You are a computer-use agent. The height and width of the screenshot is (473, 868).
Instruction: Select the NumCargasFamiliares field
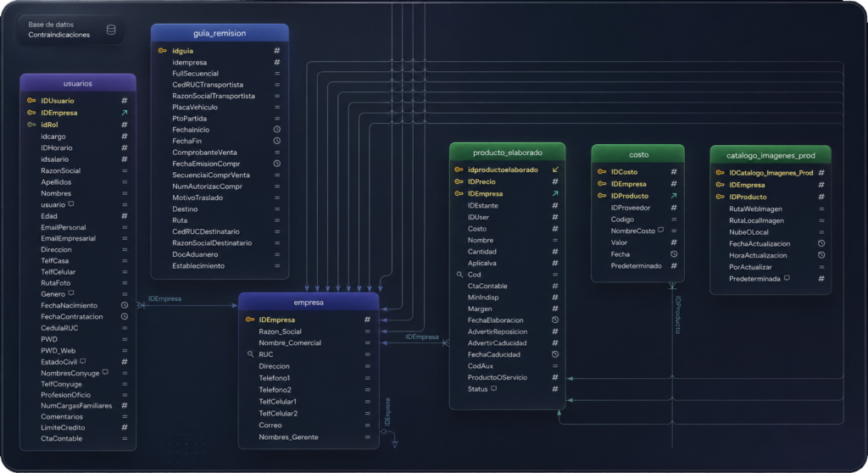pyautogui.click(x=77, y=405)
